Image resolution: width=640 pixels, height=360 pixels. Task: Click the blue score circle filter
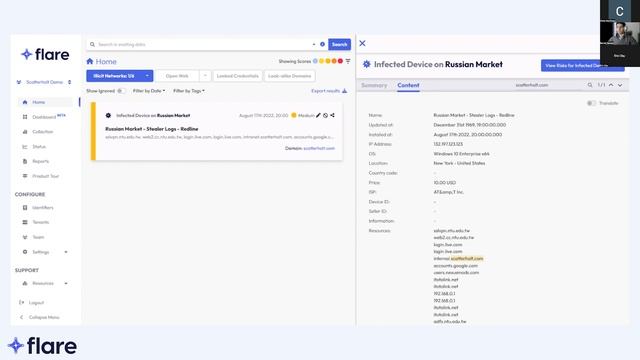315,61
